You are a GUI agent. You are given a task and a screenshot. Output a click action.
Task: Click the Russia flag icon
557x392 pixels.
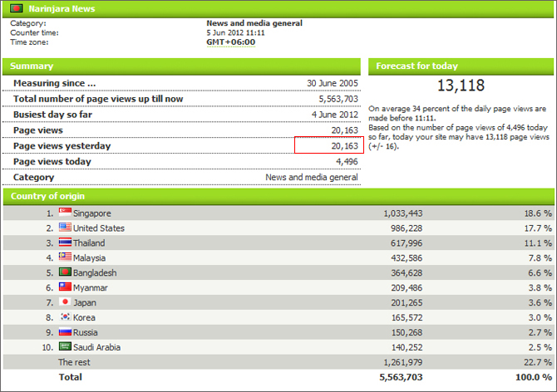(x=64, y=332)
